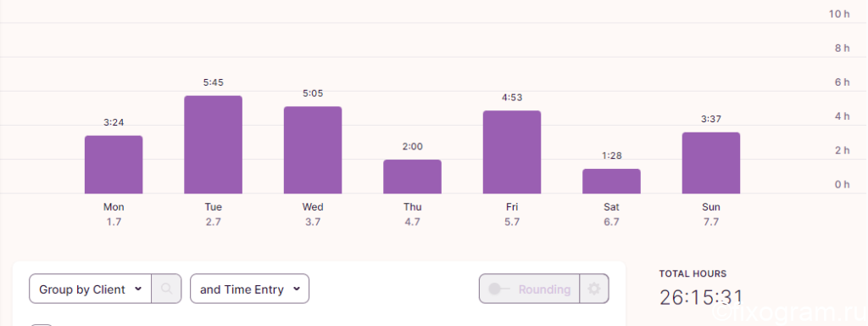
Task: Click the Thursday 2:00 bar
Action: [413, 177]
